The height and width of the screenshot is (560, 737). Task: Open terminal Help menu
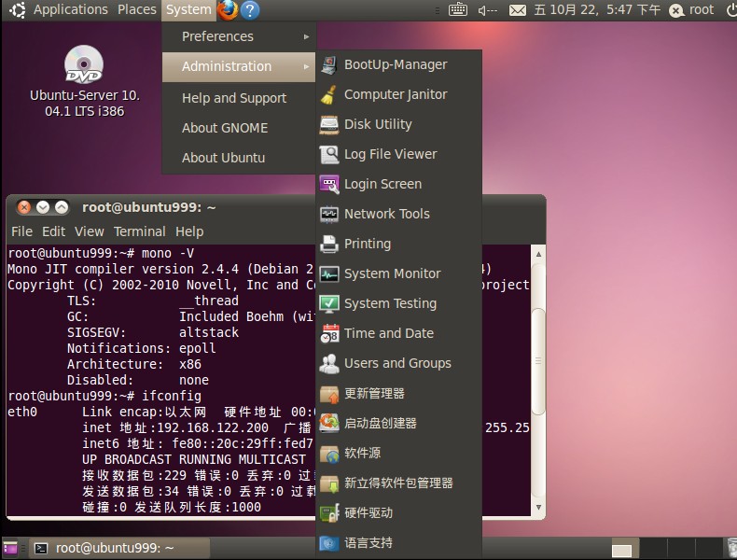(x=189, y=231)
